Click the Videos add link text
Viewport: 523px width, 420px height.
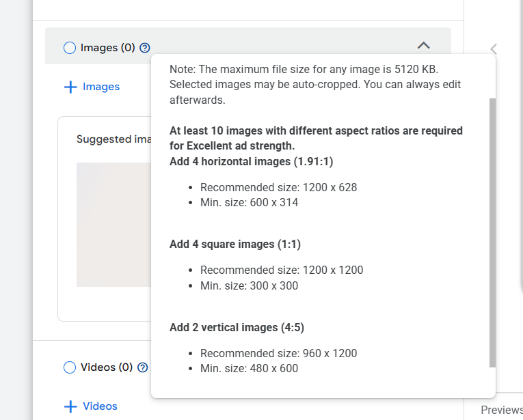pyautogui.click(x=100, y=406)
